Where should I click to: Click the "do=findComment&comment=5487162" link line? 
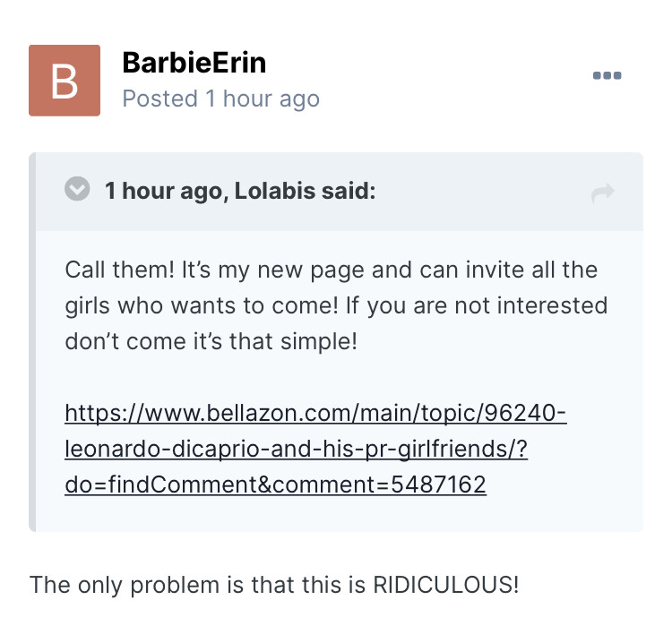coord(275,484)
